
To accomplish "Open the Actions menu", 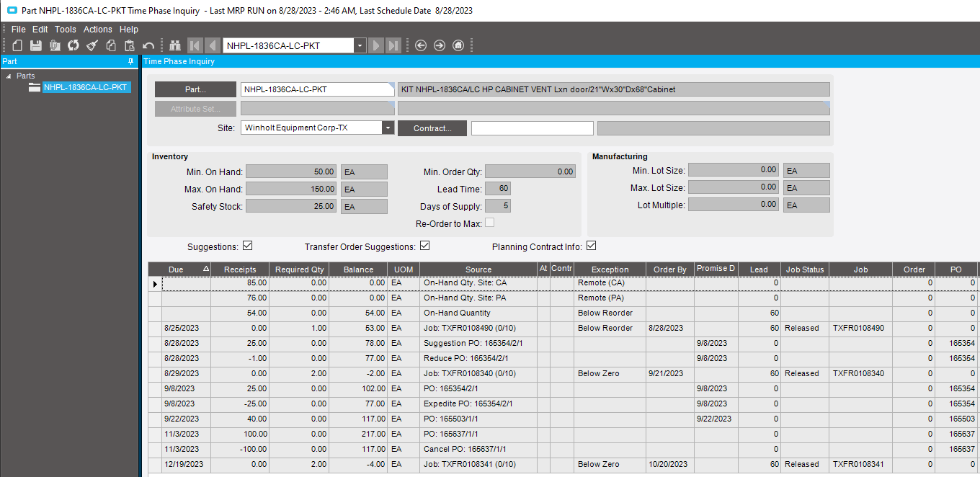I will click(x=97, y=30).
